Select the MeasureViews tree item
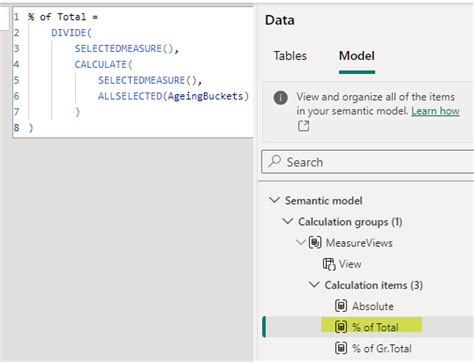The height and width of the screenshot is (362, 474). [359, 243]
